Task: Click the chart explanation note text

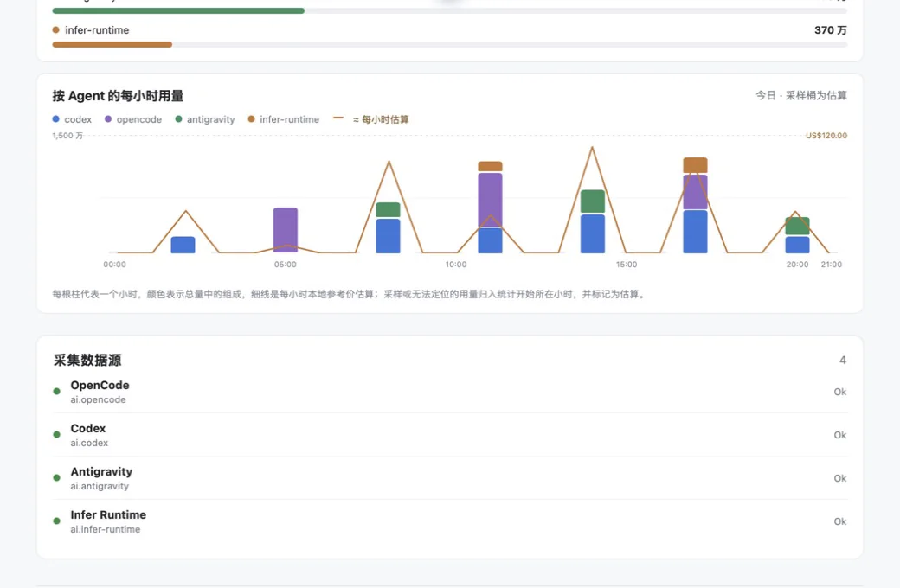Action: [x=350, y=294]
